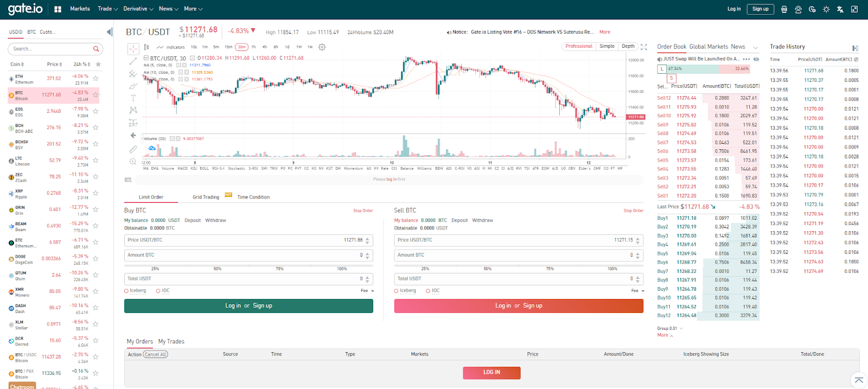The image size is (868, 389).
Task: Open chart settings gear icon
Action: coord(322,47)
